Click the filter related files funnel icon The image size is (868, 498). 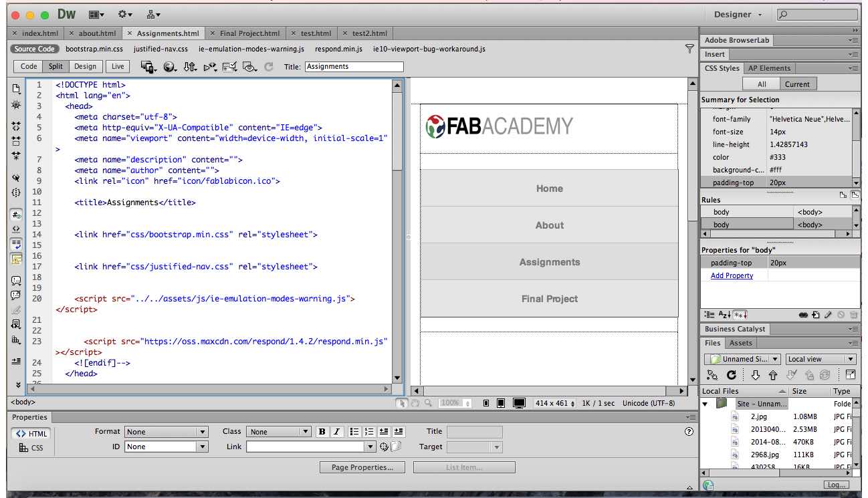(x=689, y=49)
